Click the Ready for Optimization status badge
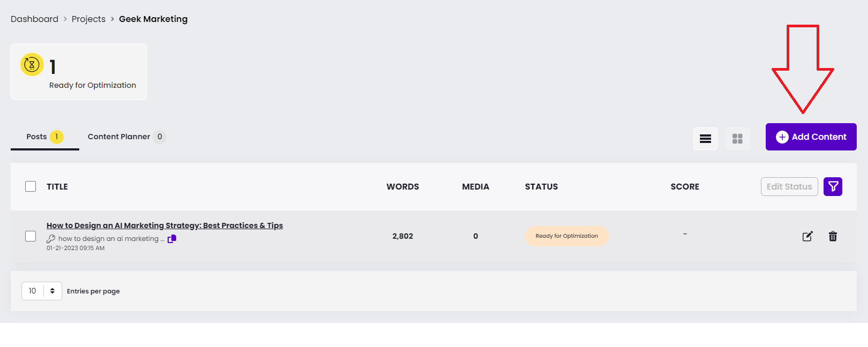868x347 pixels. tap(567, 236)
